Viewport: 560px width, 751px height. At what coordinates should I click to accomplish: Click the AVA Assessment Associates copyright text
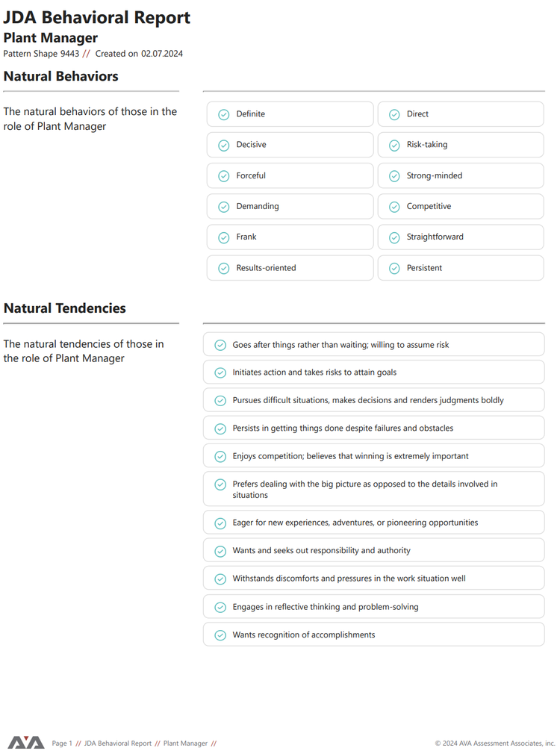point(495,744)
